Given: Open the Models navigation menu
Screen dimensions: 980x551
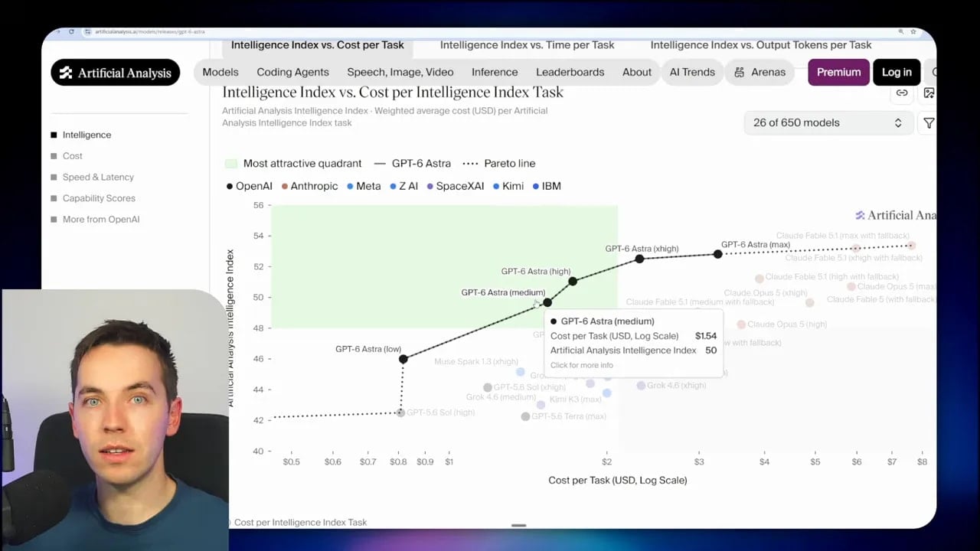Looking at the screenshot, I should pyautogui.click(x=220, y=72).
